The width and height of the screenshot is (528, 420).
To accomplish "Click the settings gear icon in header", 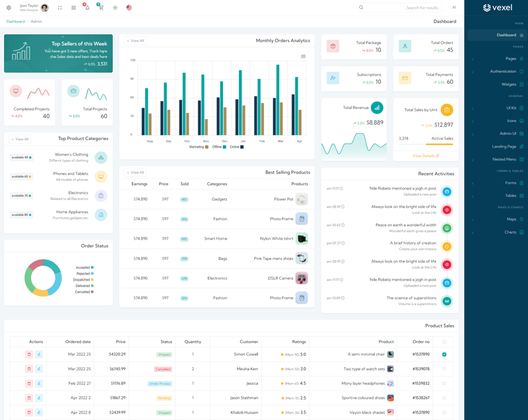I will 9,8.
